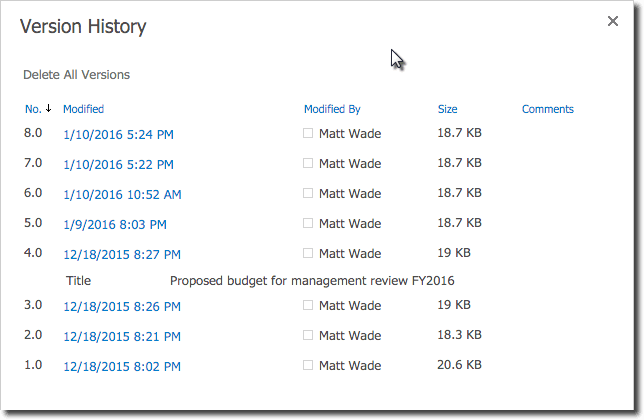This screenshot has width=644, height=420.
Task: Open version 12/18/2015 8:27 PM
Action: click(x=122, y=254)
